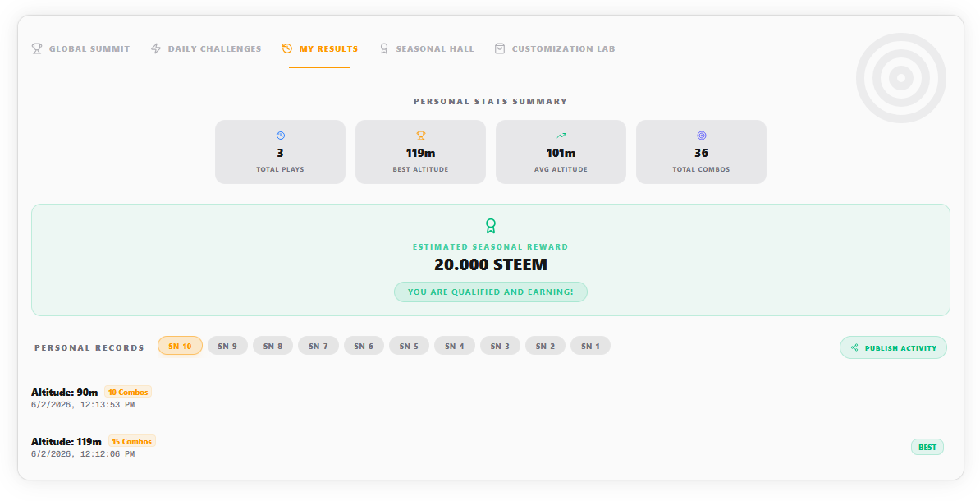
Task: Click the Best Altitude 119m card
Action: pos(420,152)
